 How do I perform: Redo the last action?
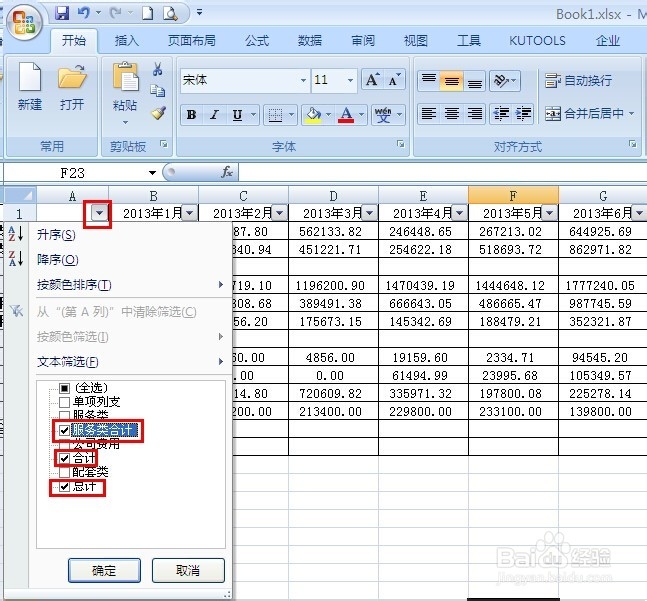tap(116, 13)
